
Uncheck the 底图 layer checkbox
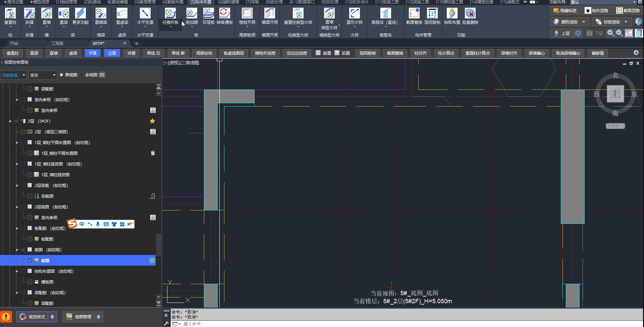coord(30,260)
